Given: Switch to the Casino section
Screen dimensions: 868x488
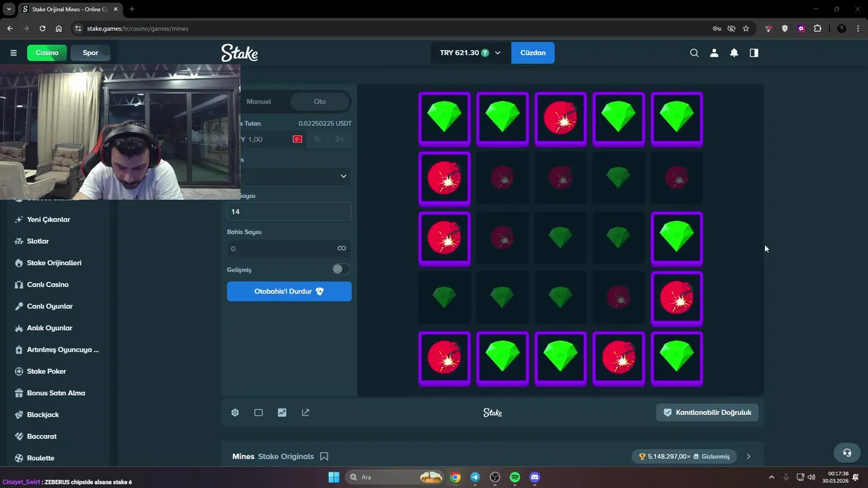Looking at the screenshot, I should (47, 53).
